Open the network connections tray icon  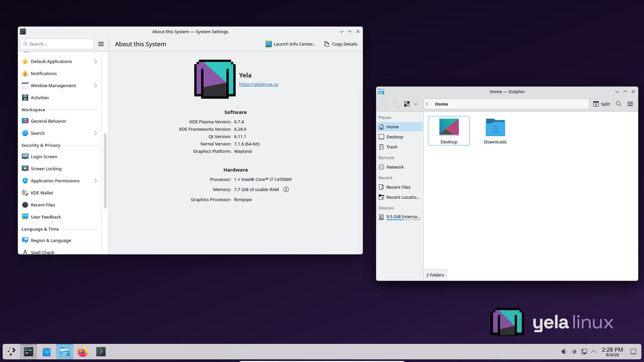584,352
